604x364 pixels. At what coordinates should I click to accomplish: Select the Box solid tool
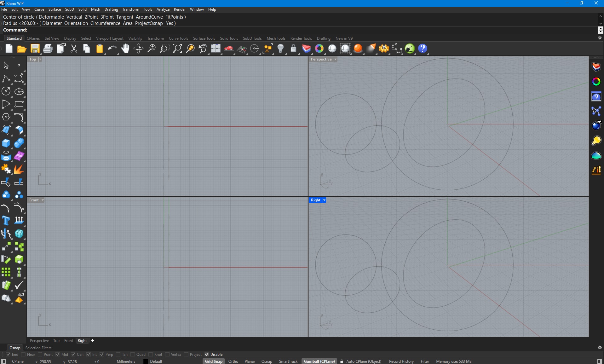pyautogui.click(x=6, y=143)
